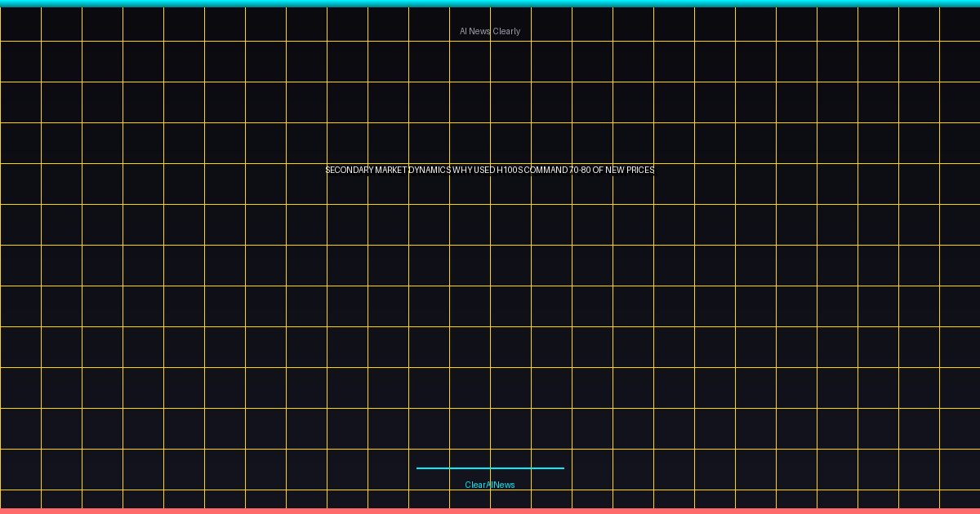This screenshot has height=514, width=980.
Task: Click the word "SECONDARY" starting the headline
Action: point(351,170)
